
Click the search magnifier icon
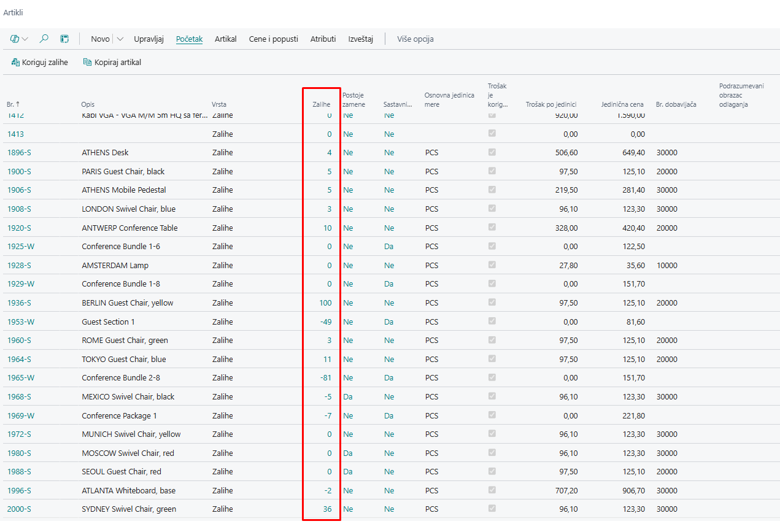tap(44, 39)
